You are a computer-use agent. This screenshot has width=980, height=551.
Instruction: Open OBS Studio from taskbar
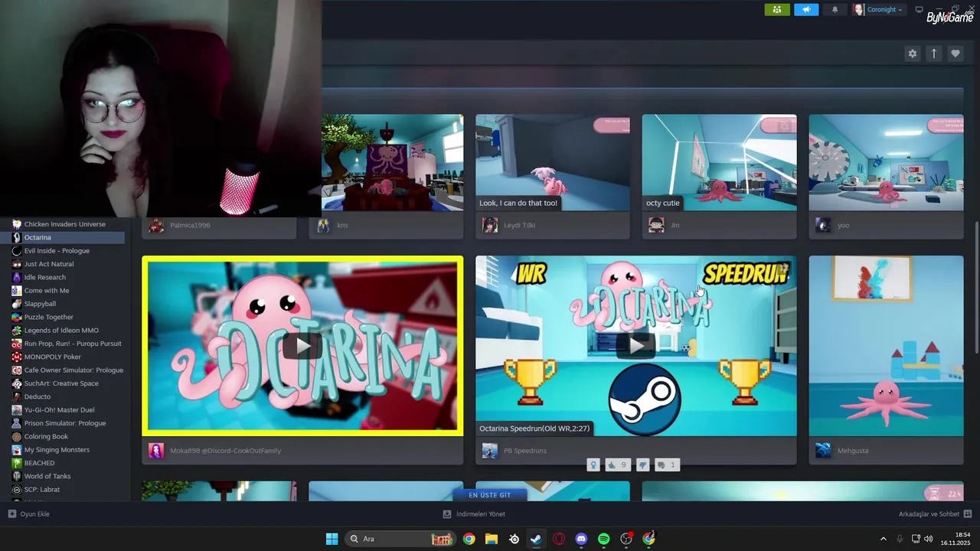click(x=626, y=539)
